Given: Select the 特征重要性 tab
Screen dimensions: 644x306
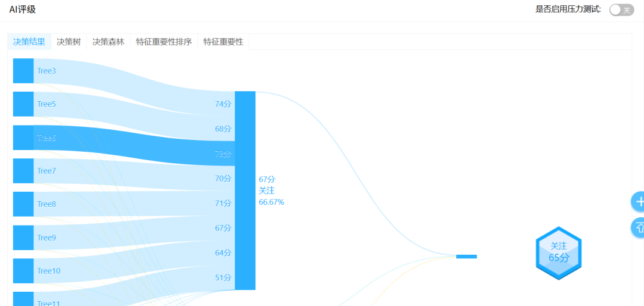Looking at the screenshot, I should tap(224, 42).
